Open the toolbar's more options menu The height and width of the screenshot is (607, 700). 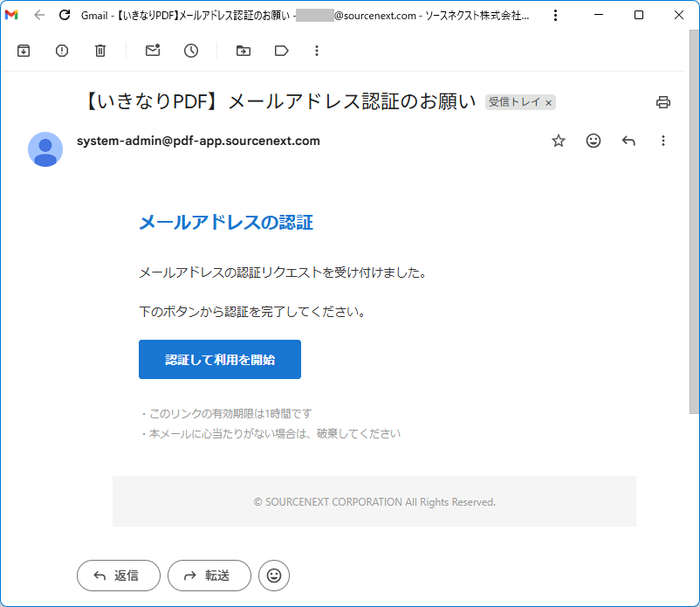tap(317, 51)
